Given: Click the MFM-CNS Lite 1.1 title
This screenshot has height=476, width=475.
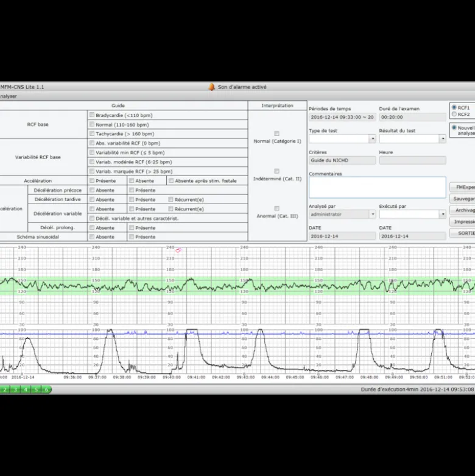Looking at the screenshot, I should [22, 87].
